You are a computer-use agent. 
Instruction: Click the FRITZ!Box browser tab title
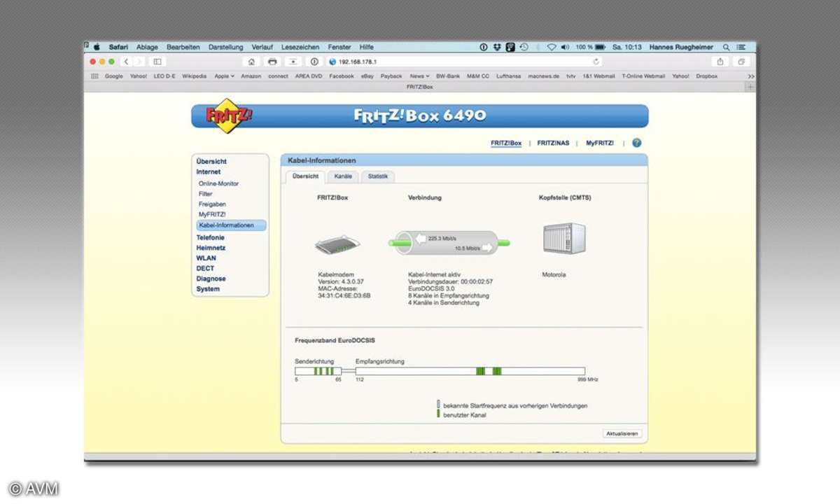coord(419,87)
